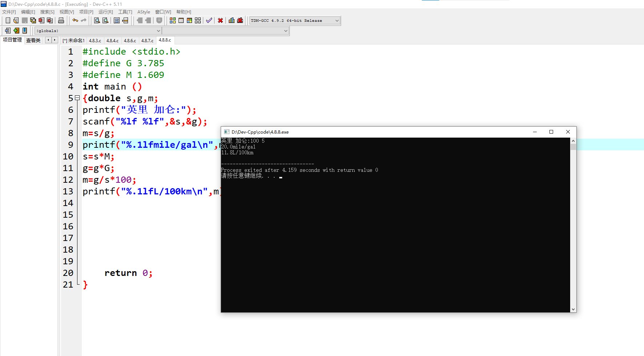
Task: Click the 'return 0;' code line
Action: tap(128, 273)
